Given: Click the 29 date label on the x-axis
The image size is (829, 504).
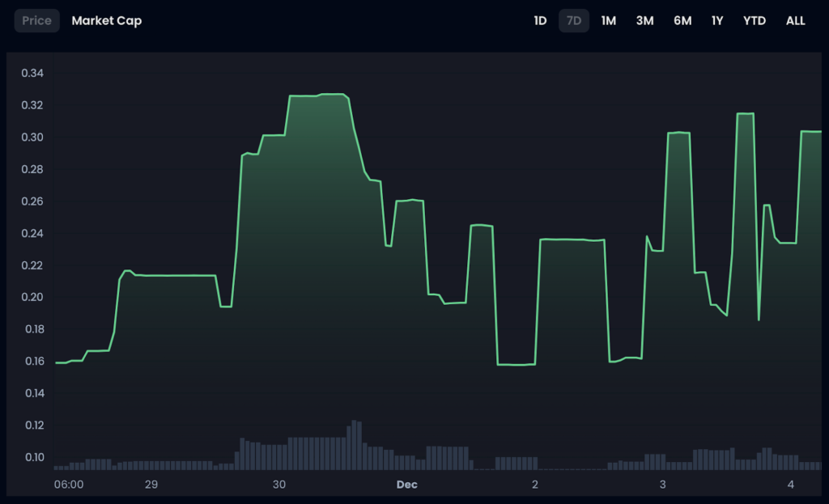Looking at the screenshot, I should 151,485.
